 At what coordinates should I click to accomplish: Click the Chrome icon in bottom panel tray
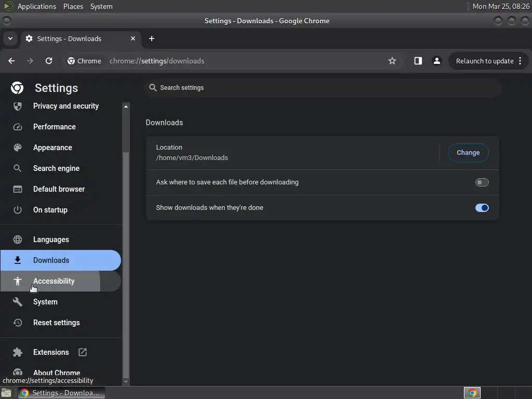click(x=472, y=393)
